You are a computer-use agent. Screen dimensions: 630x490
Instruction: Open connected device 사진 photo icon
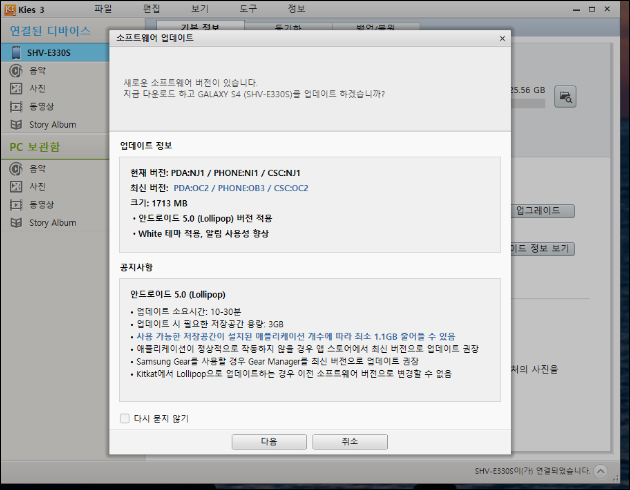16,88
